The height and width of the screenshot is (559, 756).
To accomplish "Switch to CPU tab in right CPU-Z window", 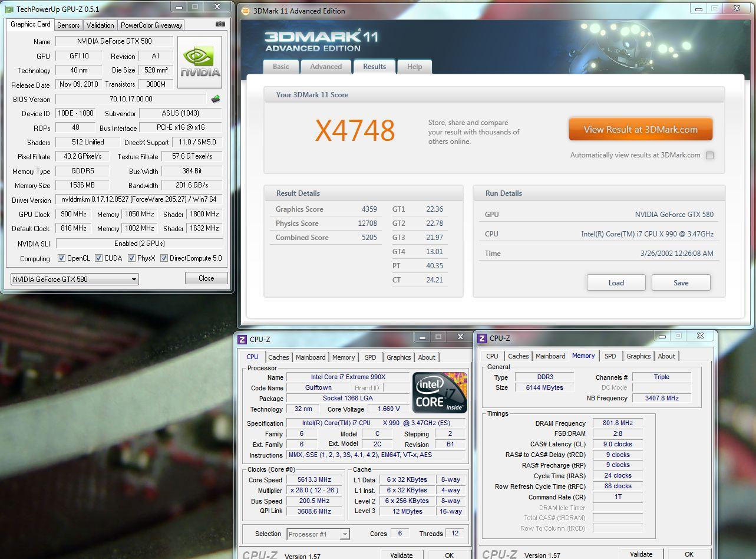I will pos(492,356).
